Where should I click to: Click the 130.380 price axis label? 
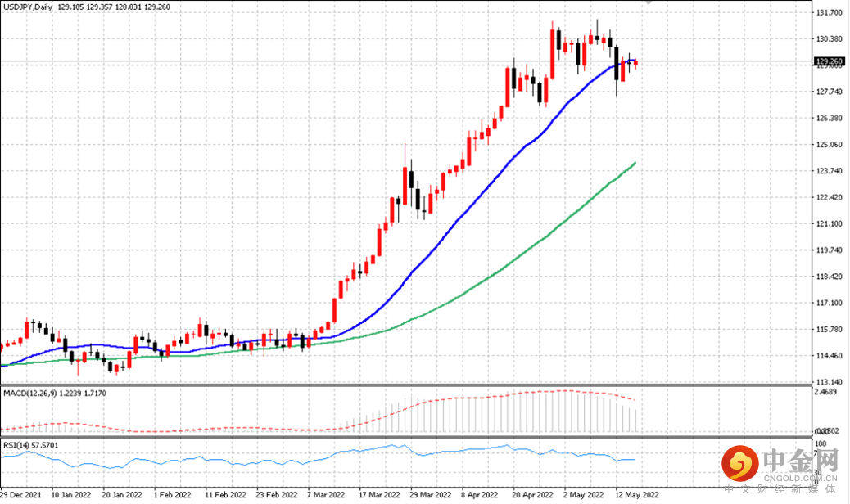[830, 39]
